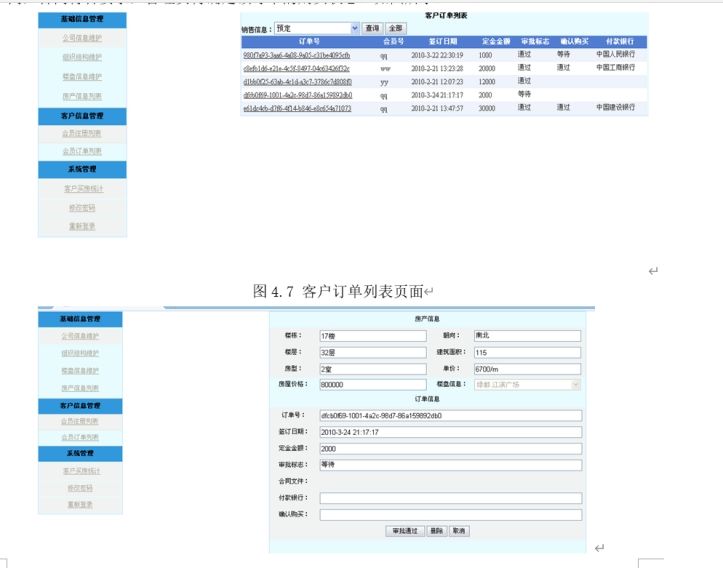723x568 pixels.
Task: Open order link starting with 980f7a93
Action: click(x=296, y=55)
